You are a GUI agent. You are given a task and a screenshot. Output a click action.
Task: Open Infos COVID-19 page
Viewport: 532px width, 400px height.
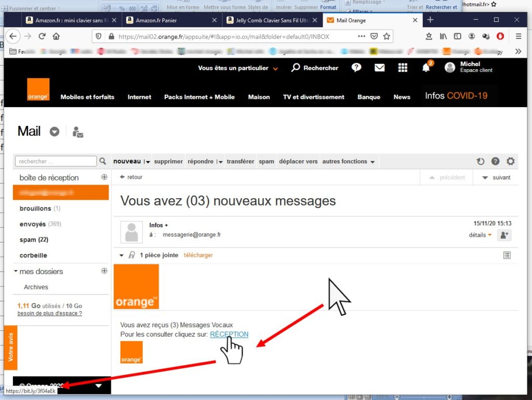456,96
